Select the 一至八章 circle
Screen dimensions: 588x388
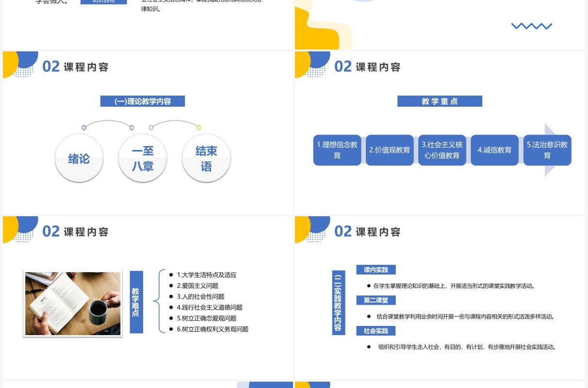click(143, 159)
